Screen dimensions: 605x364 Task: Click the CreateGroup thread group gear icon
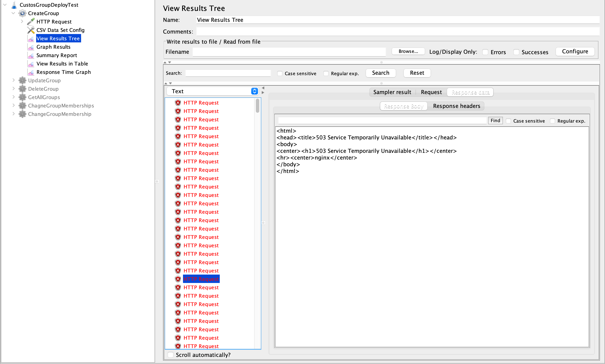click(x=22, y=13)
